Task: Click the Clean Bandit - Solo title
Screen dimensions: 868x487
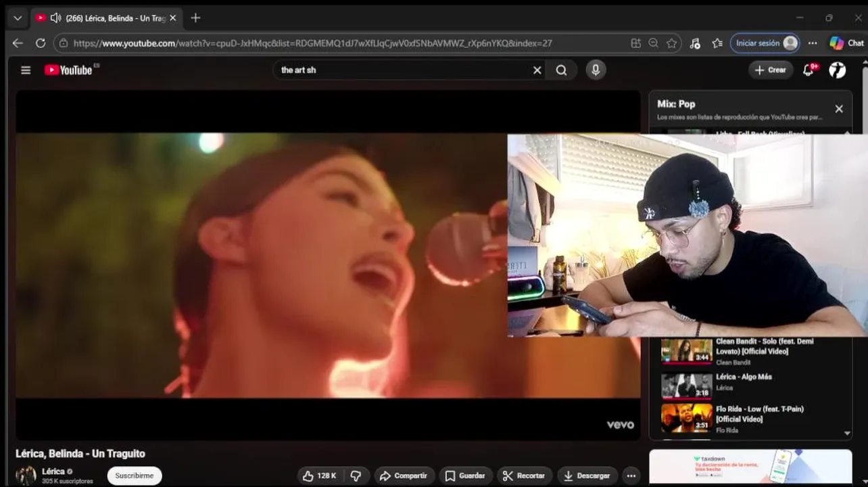Action: (765, 346)
